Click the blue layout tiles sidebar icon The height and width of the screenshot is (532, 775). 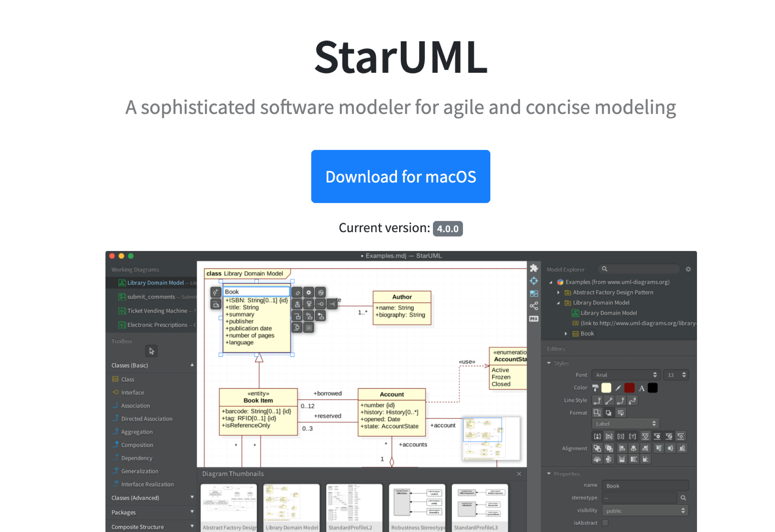[534, 294]
